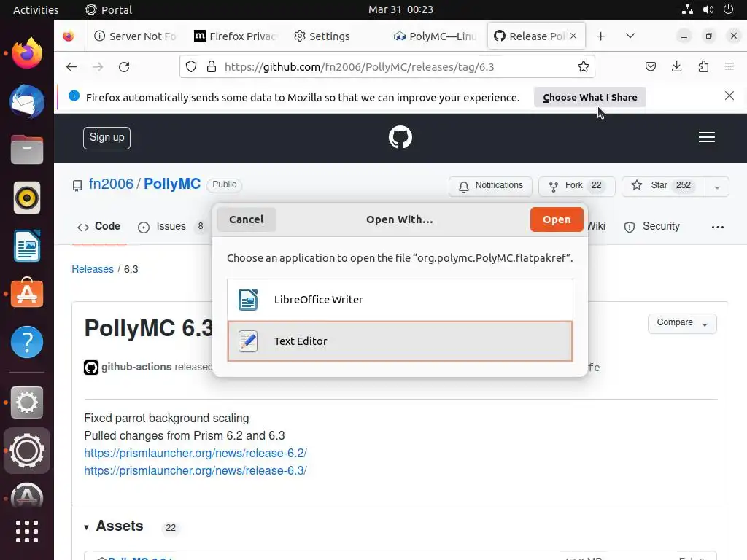
Task: Click the shield tracking protection icon
Action: [191, 66]
